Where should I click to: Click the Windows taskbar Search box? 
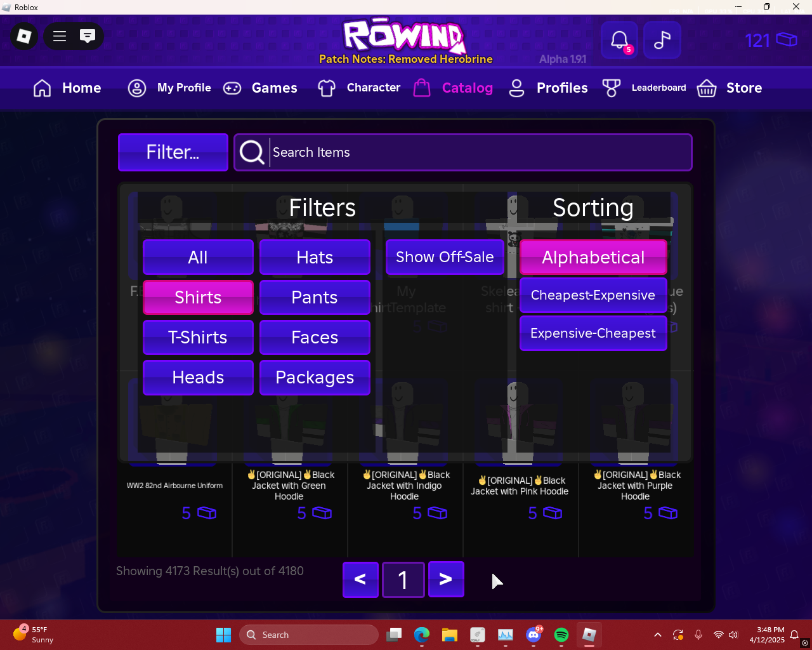point(309,635)
